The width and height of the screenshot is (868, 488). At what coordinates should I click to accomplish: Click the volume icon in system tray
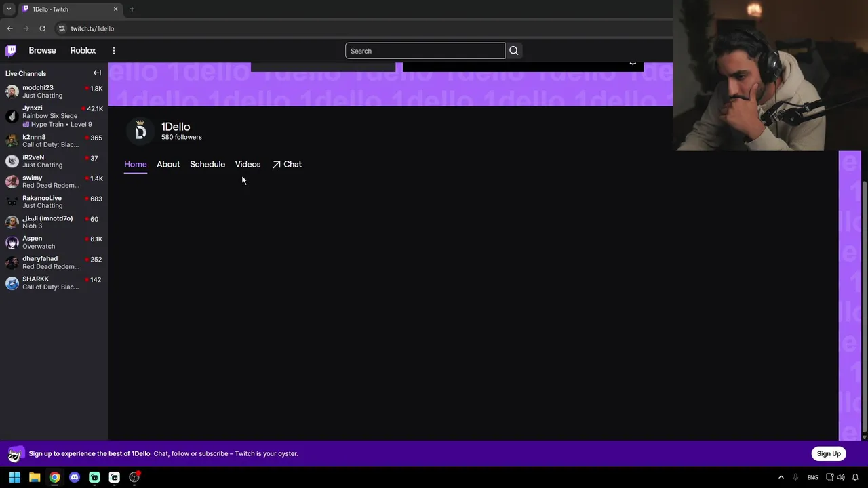coord(841,477)
